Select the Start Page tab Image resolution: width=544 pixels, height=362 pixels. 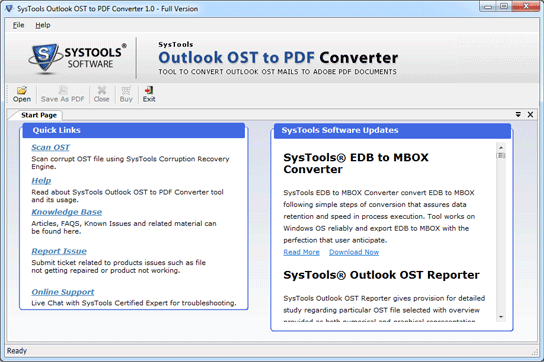coord(39,115)
